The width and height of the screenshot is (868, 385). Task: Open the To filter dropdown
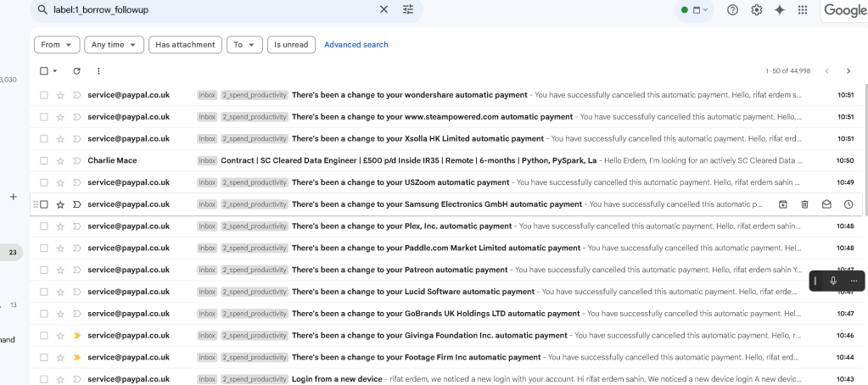coord(244,45)
